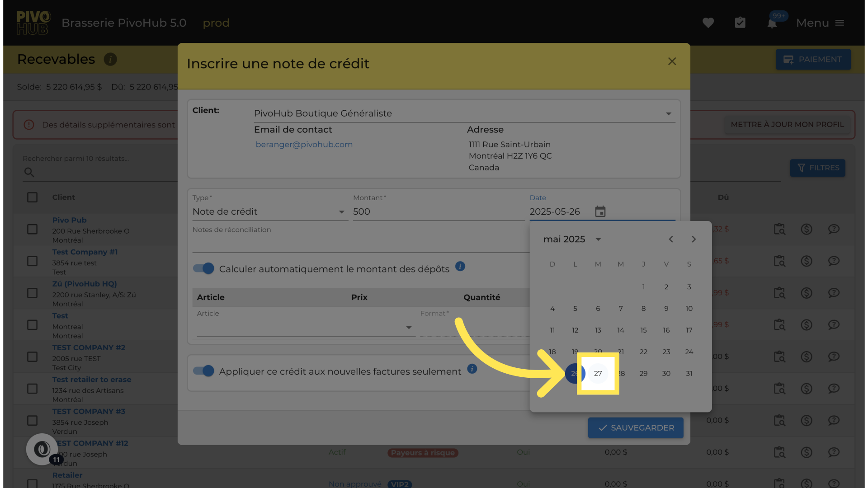
Task: Go to the previous month in the calendar
Action: 671,239
